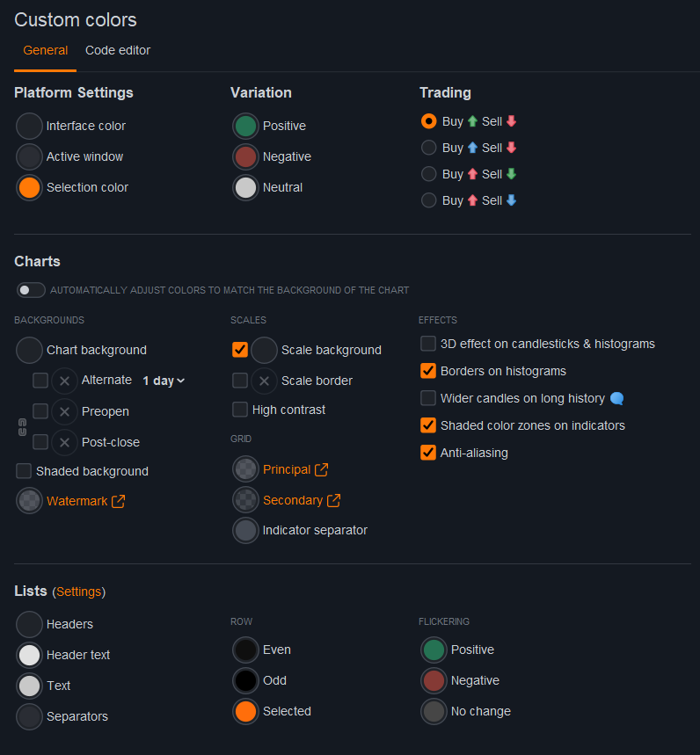Switch to the Code editor tab
The height and width of the screenshot is (755, 700).
coord(118,50)
